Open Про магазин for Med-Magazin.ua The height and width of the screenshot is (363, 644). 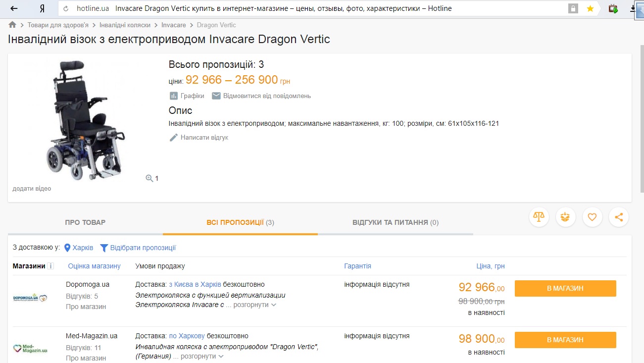86,358
